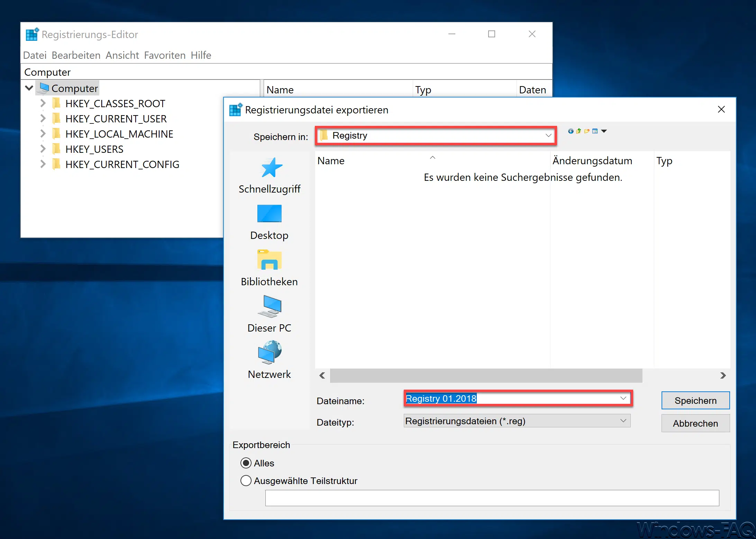Viewport: 756px width, 539px height.
Task: Open Bibliotheken in the places bar
Action: pos(270,268)
